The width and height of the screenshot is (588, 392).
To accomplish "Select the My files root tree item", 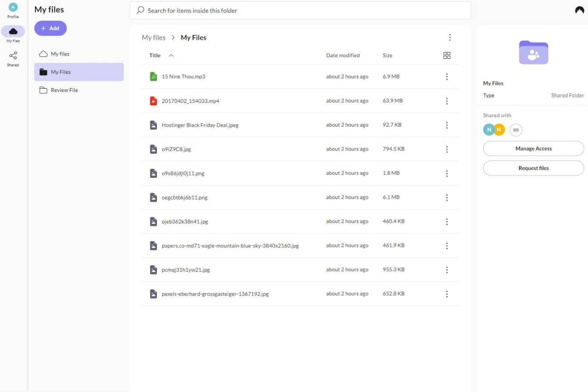I will coord(60,54).
